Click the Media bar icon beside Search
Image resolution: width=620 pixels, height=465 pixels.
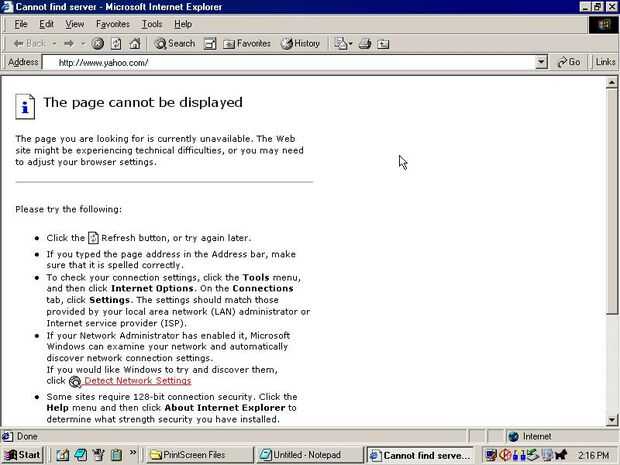click(x=210, y=43)
